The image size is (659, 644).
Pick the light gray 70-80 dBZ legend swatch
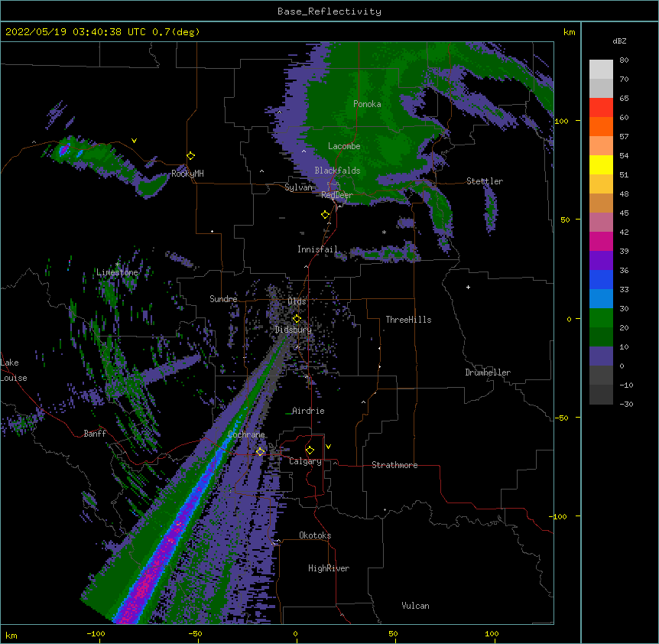(601, 70)
